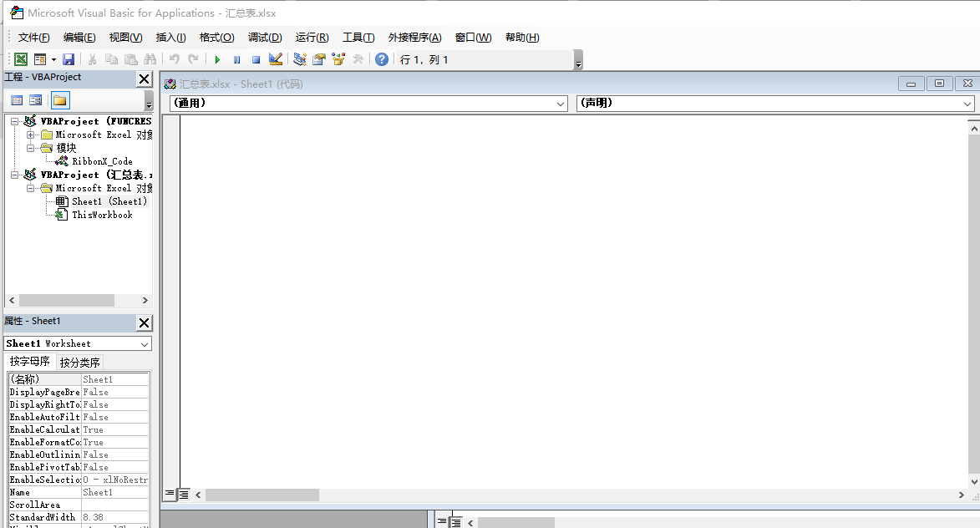Open 视图(V) menu
The height and width of the screenshot is (528, 980).
pyautogui.click(x=125, y=38)
